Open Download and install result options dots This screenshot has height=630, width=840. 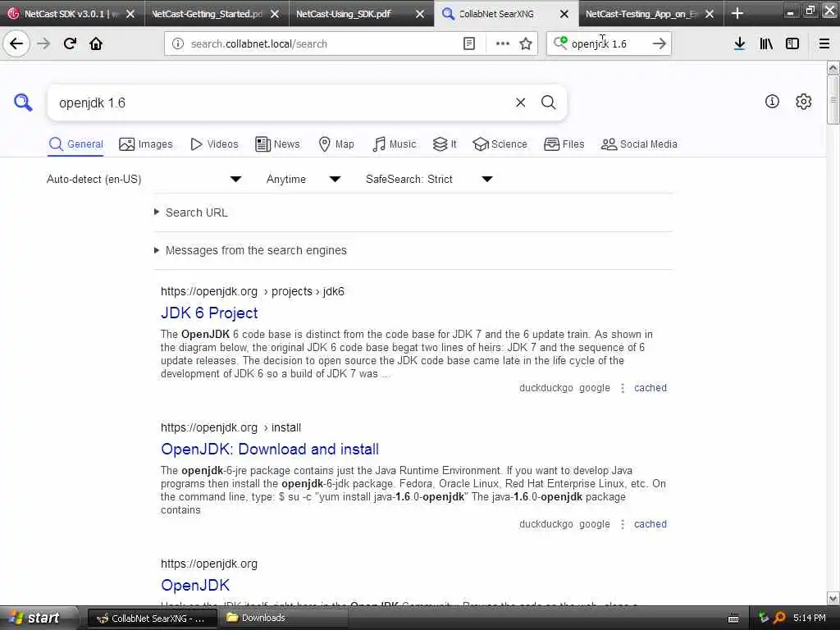623,524
